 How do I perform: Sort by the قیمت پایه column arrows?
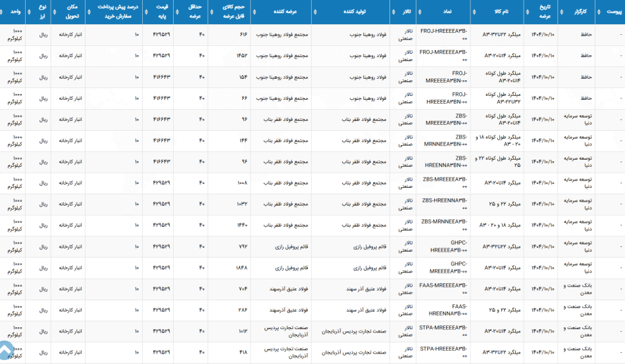(146, 12)
